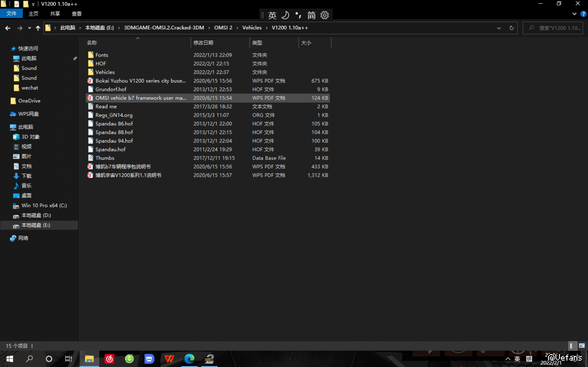This screenshot has height=367, width=588.
Task: Switch to details view in the status bar
Action: [572, 346]
